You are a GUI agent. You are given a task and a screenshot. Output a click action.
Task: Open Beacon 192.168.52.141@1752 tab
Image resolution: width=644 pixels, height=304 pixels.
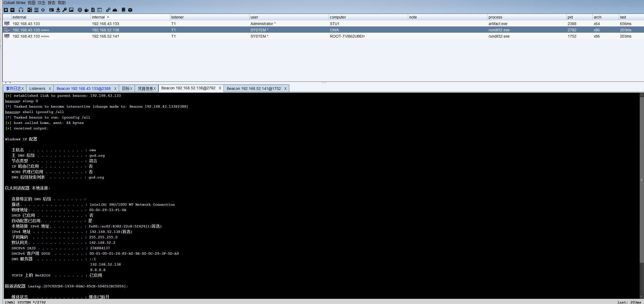point(254,89)
